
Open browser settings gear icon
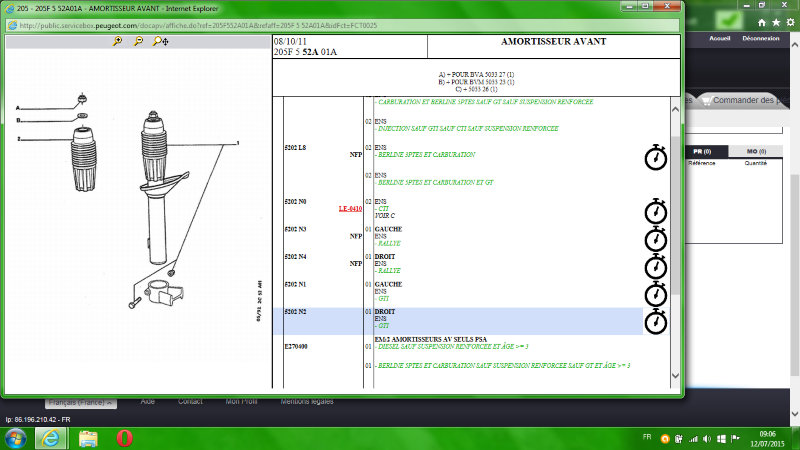click(x=788, y=20)
